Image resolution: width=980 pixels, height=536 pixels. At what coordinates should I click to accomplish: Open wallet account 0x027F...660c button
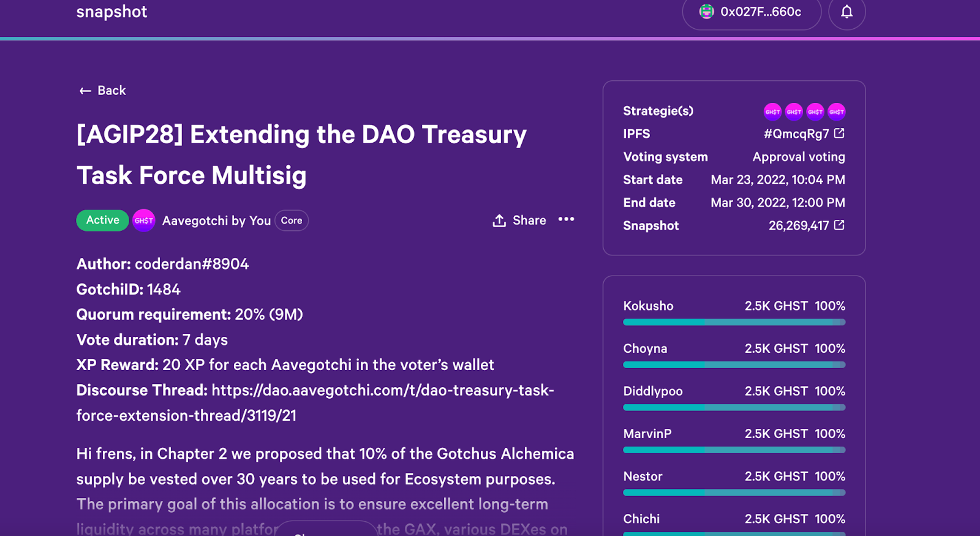tap(752, 12)
